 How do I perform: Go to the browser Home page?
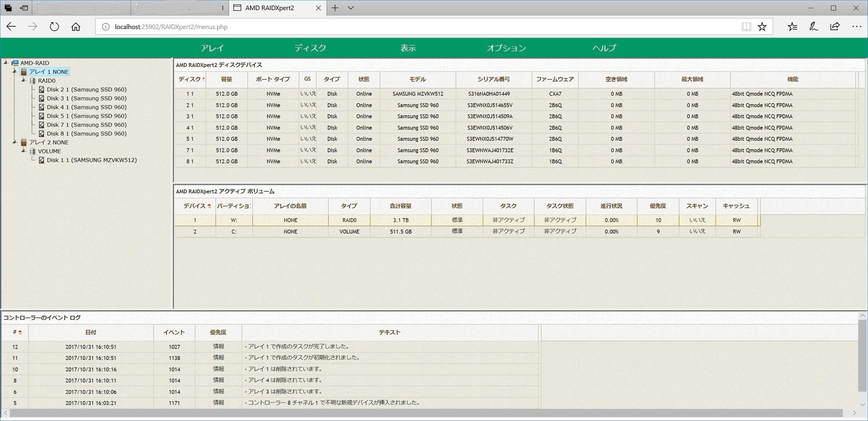point(76,27)
